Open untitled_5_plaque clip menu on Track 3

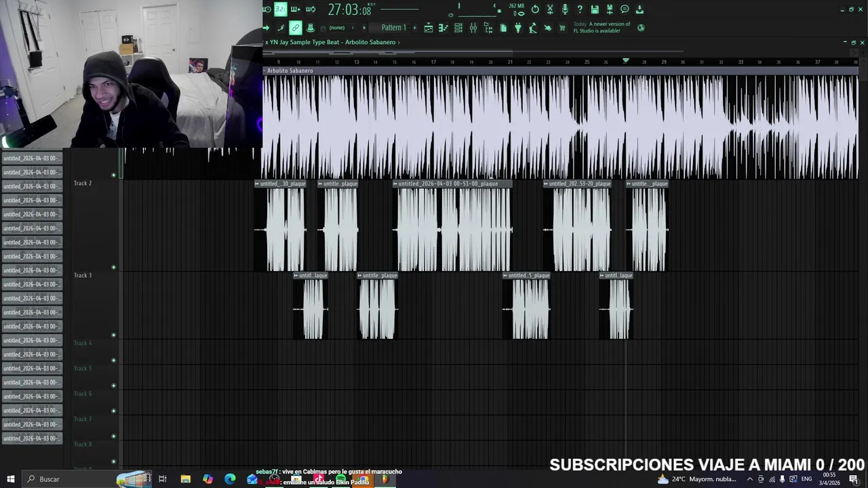(x=505, y=275)
